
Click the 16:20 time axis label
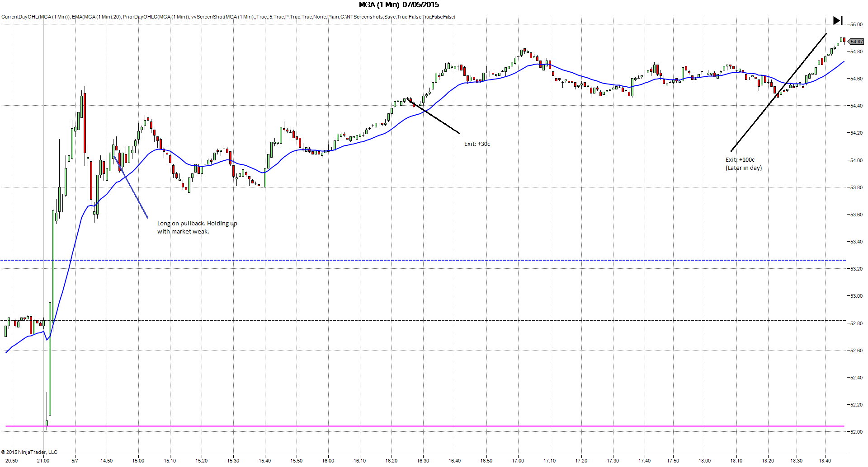pos(392,461)
